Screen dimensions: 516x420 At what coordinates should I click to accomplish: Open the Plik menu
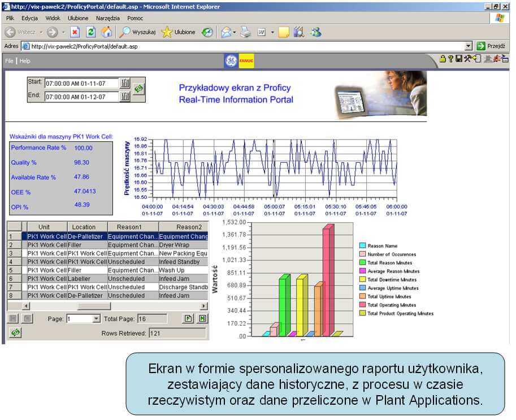pos(10,18)
